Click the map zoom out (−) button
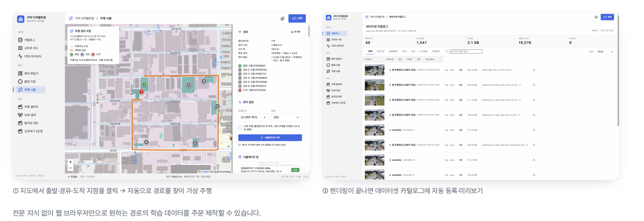The height and width of the screenshot is (221, 644). (x=70, y=168)
